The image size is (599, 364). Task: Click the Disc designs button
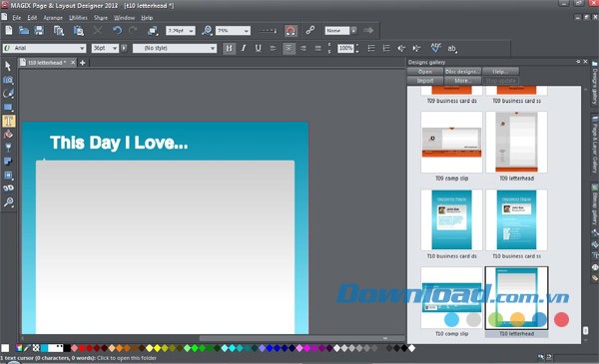click(x=462, y=72)
